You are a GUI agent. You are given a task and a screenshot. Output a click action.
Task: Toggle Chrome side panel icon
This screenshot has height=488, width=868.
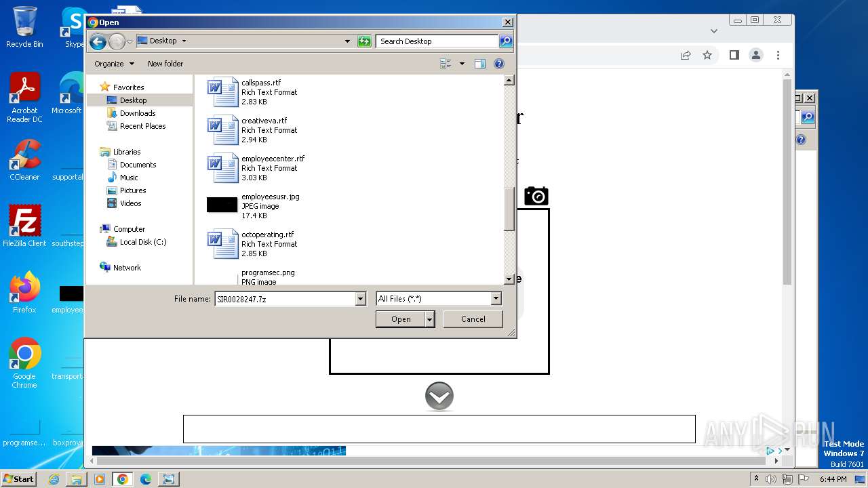734,55
